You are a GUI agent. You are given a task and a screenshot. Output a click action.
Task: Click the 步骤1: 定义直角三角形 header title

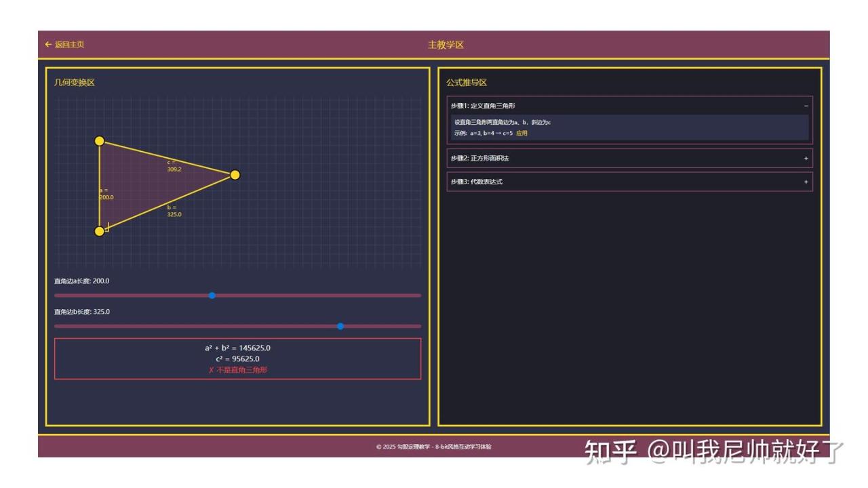coord(483,106)
